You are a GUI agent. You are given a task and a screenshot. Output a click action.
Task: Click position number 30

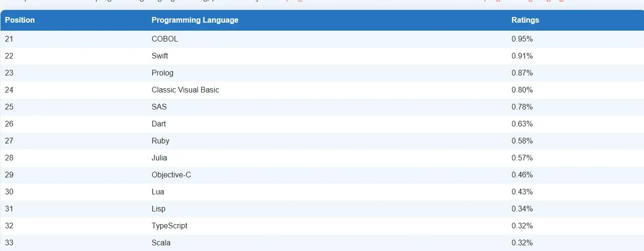(9, 192)
